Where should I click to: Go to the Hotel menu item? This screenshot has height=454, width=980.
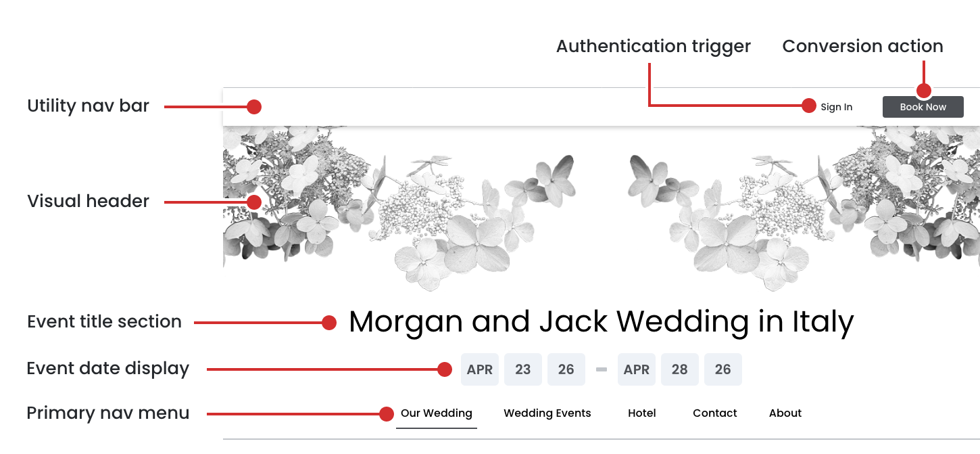[641, 413]
